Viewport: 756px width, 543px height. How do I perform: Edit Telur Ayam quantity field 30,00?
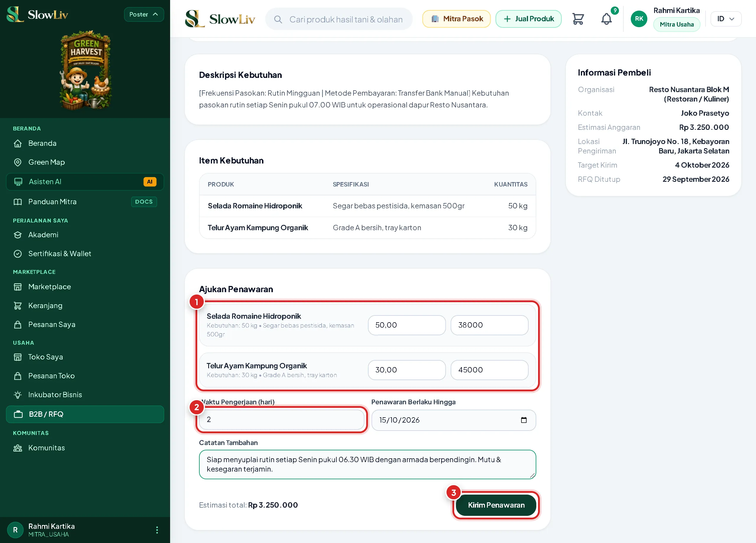(406, 370)
